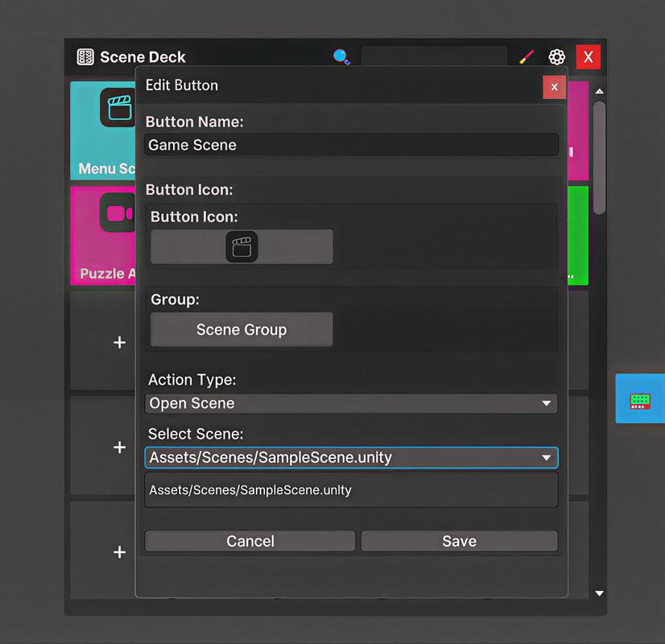Open the Action Type dropdown
The height and width of the screenshot is (644, 665).
[351, 403]
